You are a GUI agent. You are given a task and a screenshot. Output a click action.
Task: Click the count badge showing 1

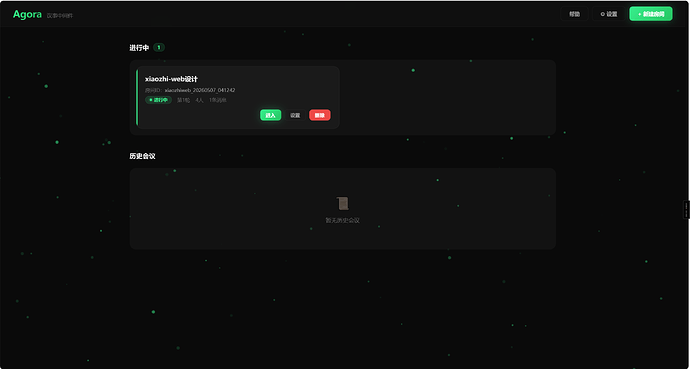click(159, 47)
